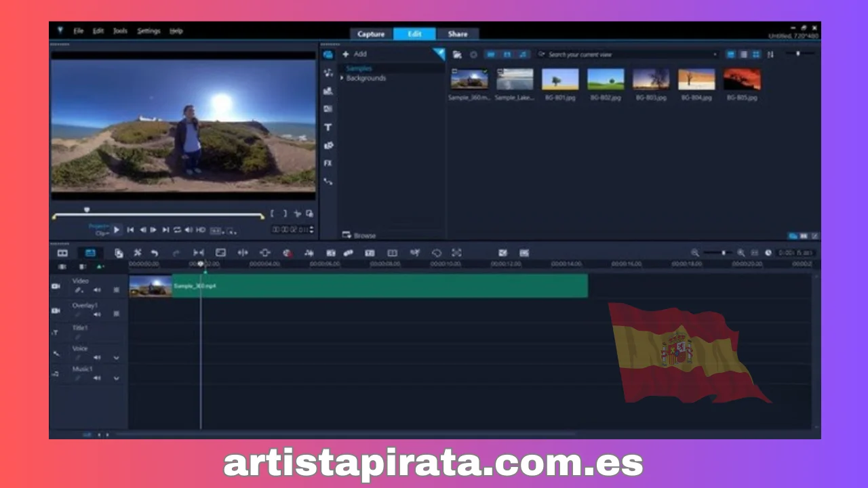Image resolution: width=868 pixels, height=488 pixels.
Task: Switch to the Capture tab
Action: pyautogui.click(x=371, y=34)
